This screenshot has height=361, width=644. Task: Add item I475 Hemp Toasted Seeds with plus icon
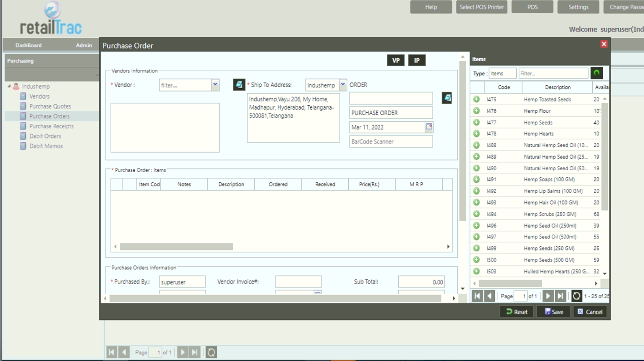coord(476,99)
